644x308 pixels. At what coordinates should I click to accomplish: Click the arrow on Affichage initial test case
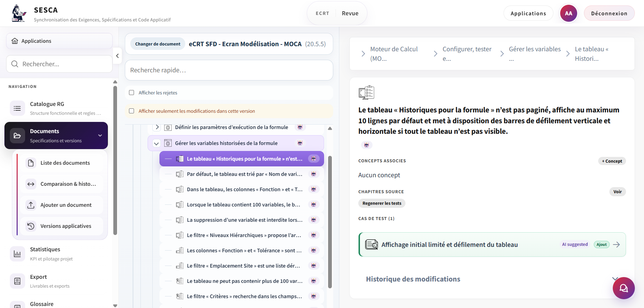[617, 244]
